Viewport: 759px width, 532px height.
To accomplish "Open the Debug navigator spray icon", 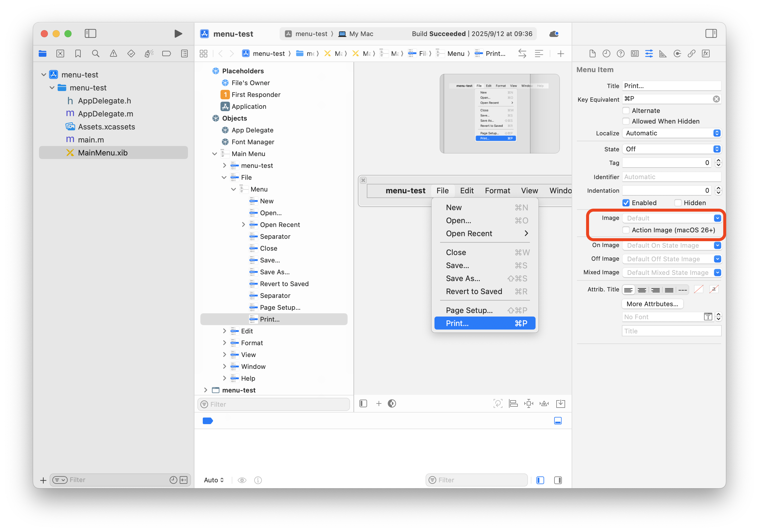I will tap(149, 53).
